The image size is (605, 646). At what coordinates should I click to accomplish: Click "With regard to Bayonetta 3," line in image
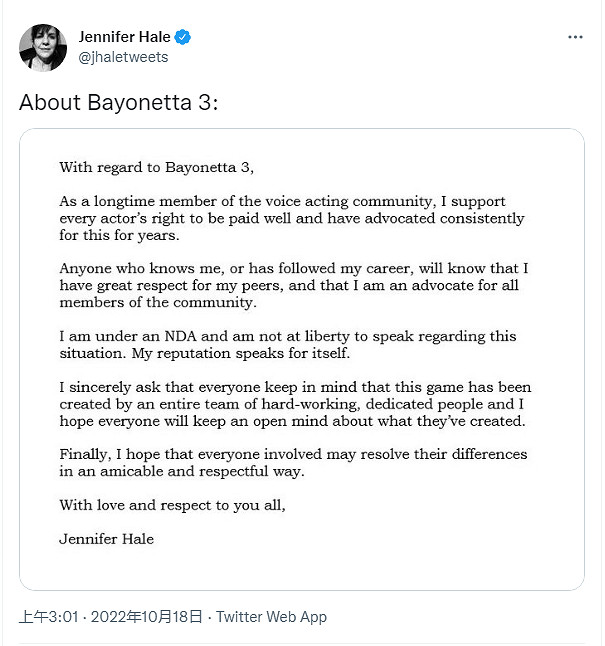click(x=164, y=167)
